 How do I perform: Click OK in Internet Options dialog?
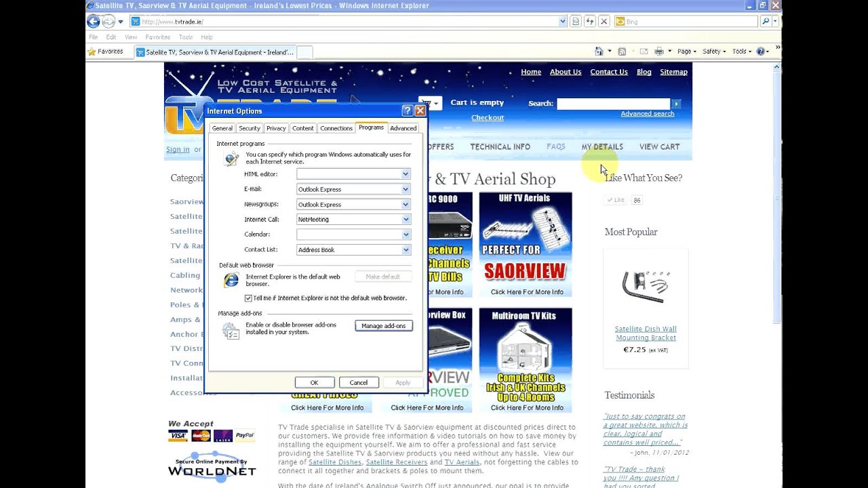pos(314,382)
